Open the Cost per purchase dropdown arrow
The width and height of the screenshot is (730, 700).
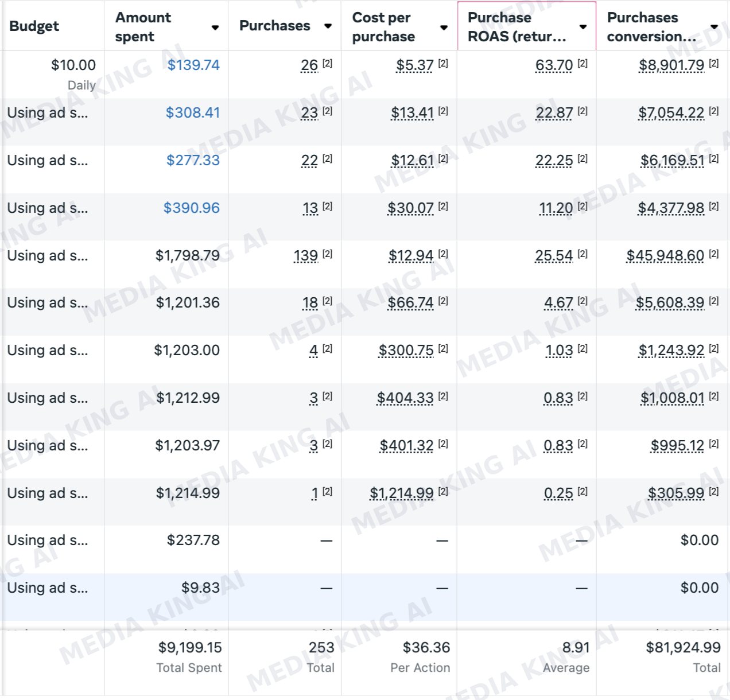coord(444,28)
